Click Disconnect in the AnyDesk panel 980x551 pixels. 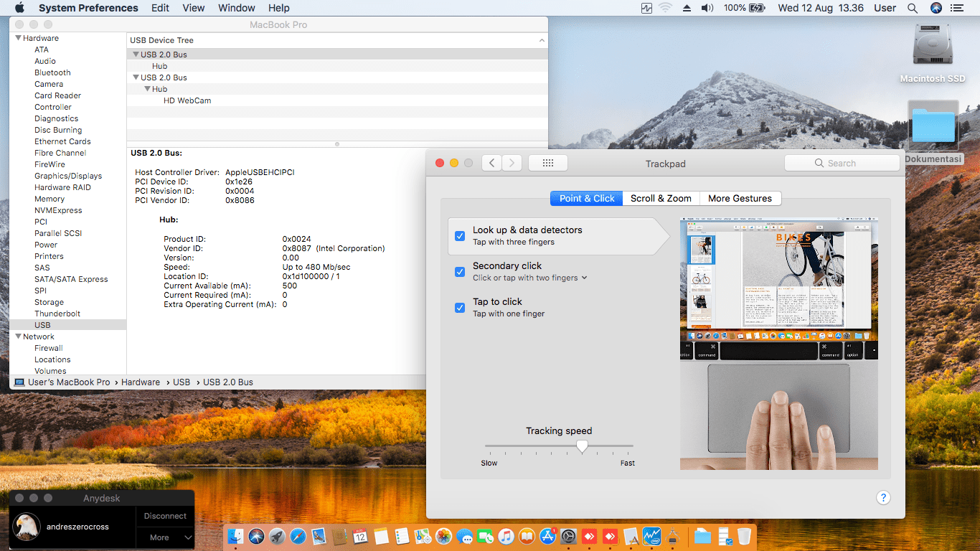coord(165,516)
